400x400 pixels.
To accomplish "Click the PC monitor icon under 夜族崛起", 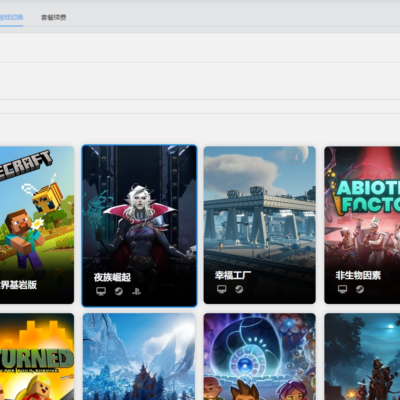I will click(x=101, y=291).
